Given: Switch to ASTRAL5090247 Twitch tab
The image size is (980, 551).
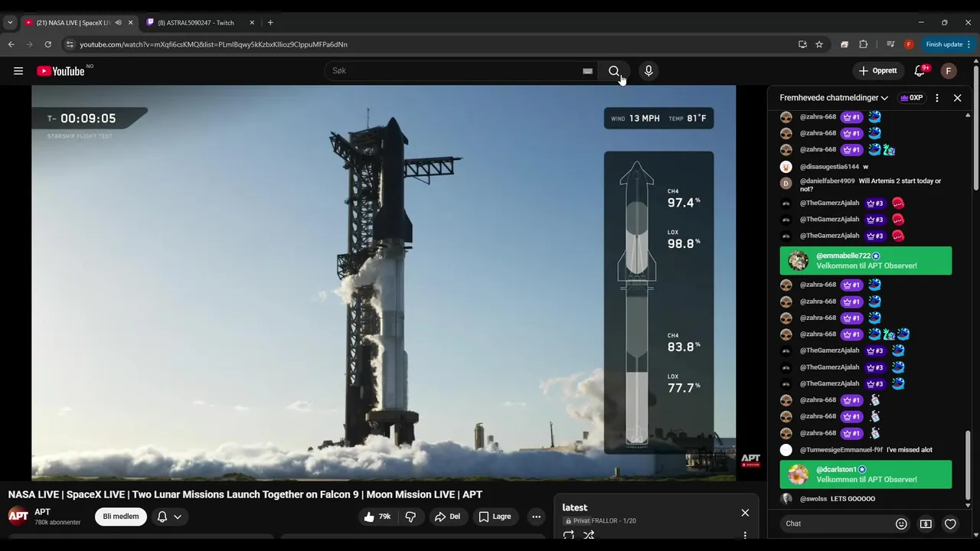Looking at the screenshot, I should pos(196,23).
